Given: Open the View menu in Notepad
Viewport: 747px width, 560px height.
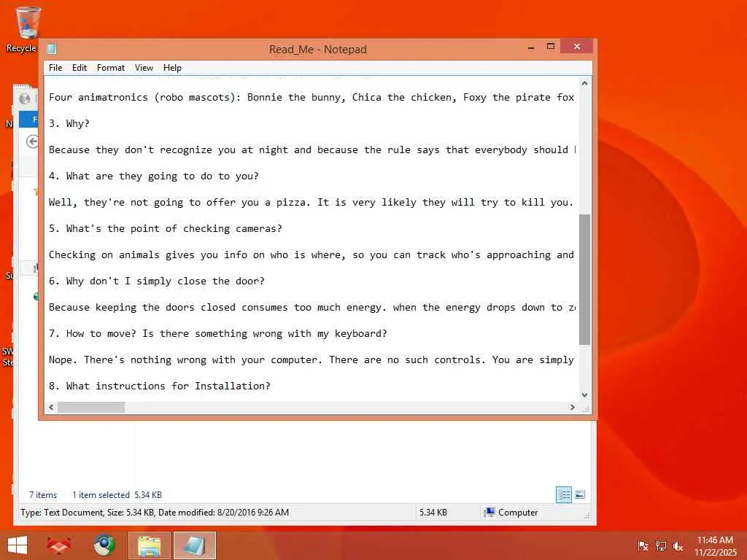Looking at the screenshot, I should [x=144, y=68].
